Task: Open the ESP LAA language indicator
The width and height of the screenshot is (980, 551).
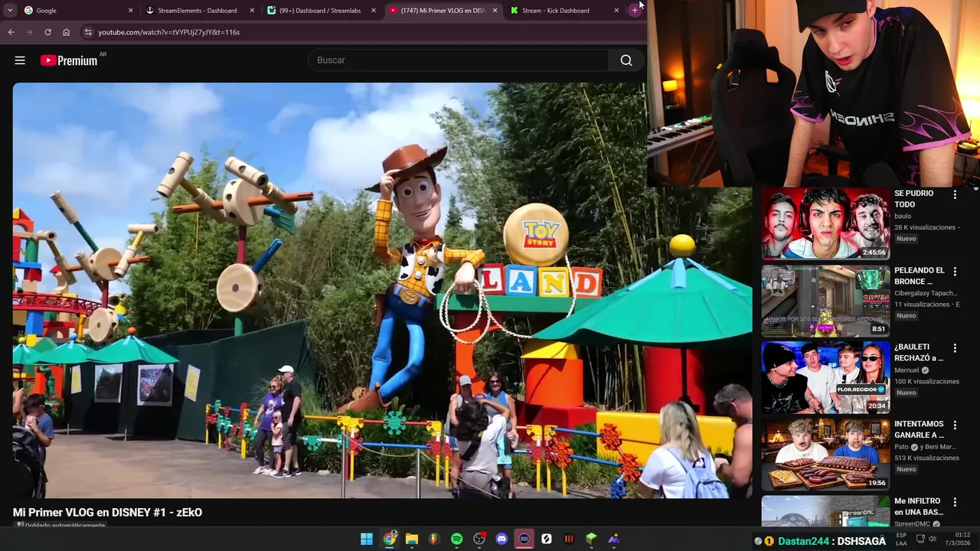Action: pyautogui.click(x=901, y=539)
